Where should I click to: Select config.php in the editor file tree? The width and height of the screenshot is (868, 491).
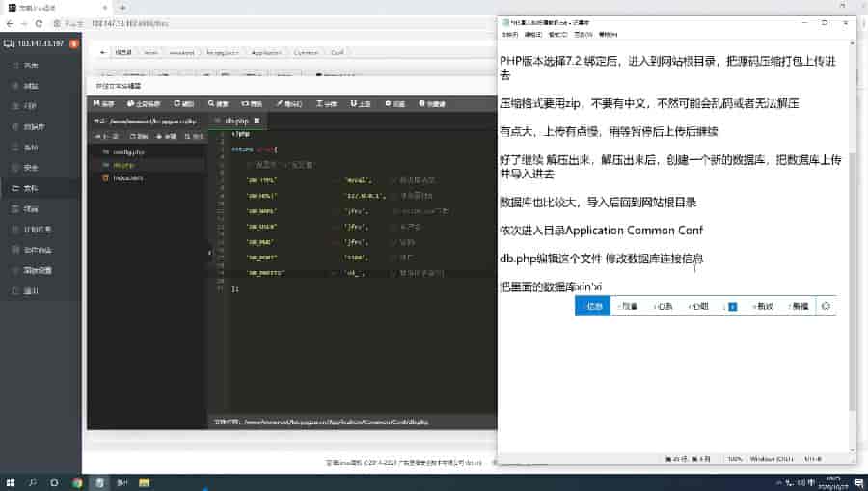tap(128, 152)
